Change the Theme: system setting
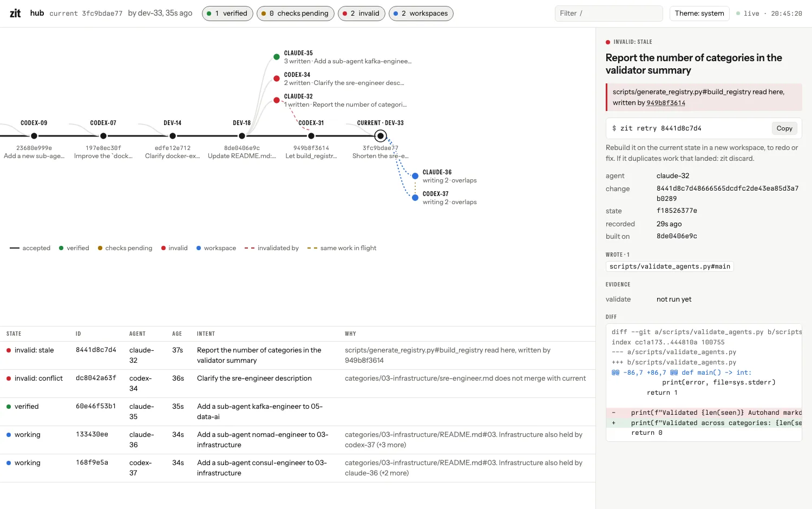Image resolution: width=812 pixels, height=509 pixels. [699, 14]
